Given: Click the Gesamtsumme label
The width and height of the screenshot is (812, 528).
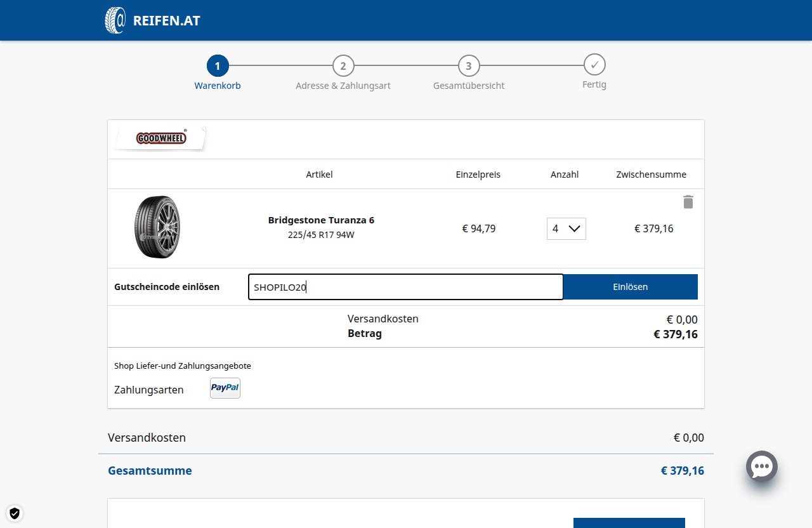Looking at the screenshot, I should 150,471.
